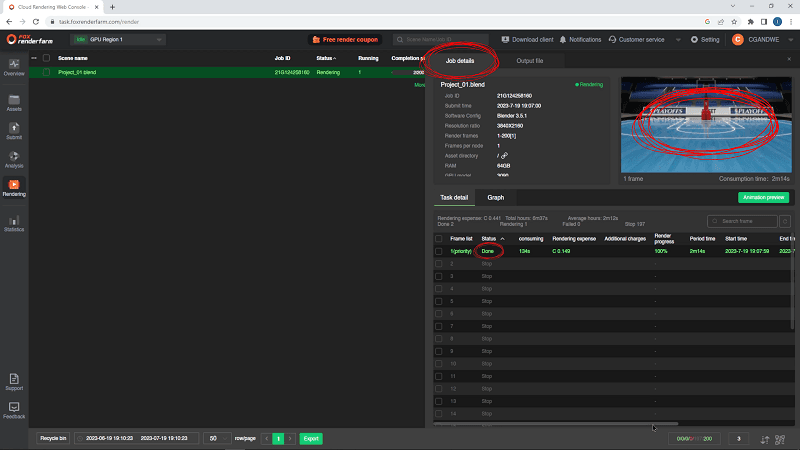Close the job details panel
Screen dimensions: 800x450
point(789,60)
